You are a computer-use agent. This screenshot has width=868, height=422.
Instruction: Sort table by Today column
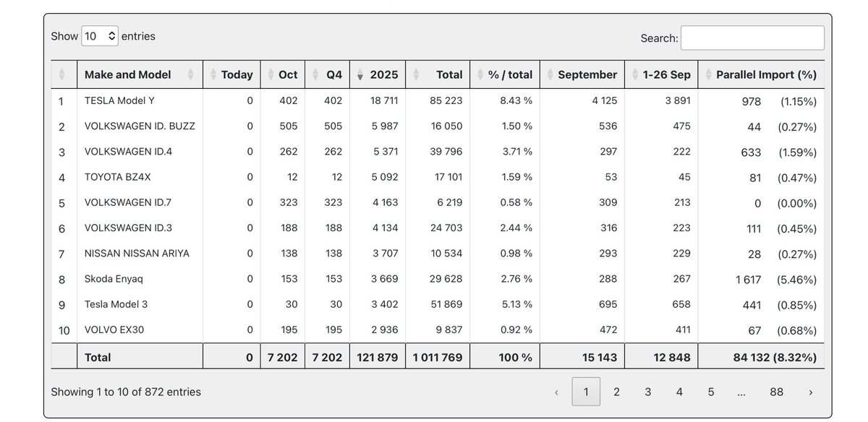(x=231, y=74)
